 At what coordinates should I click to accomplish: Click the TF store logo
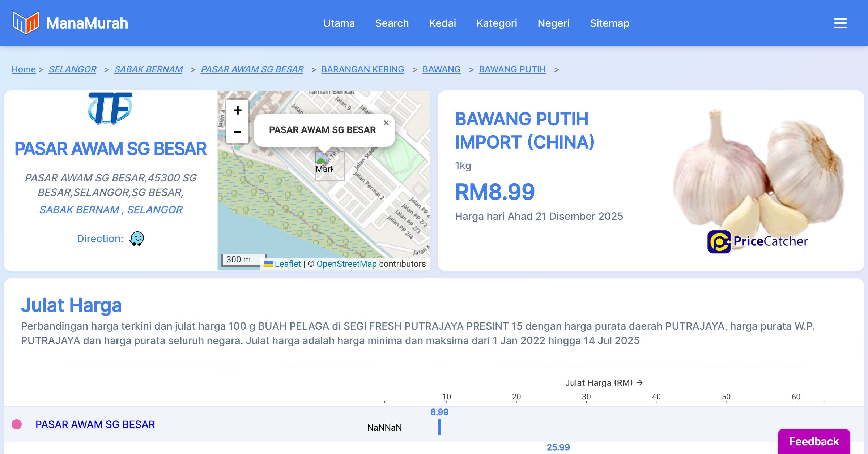[x=110, y=108]
